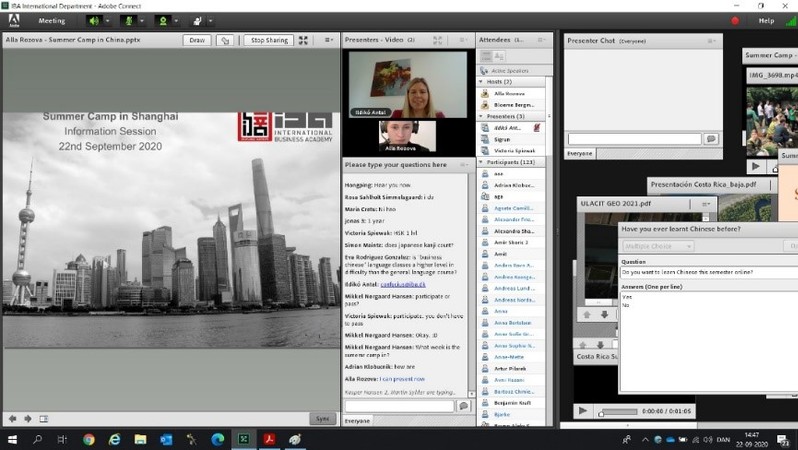The image size is (798, 450).
Task: Open Windows Start menu
Action: coord(12,439)
